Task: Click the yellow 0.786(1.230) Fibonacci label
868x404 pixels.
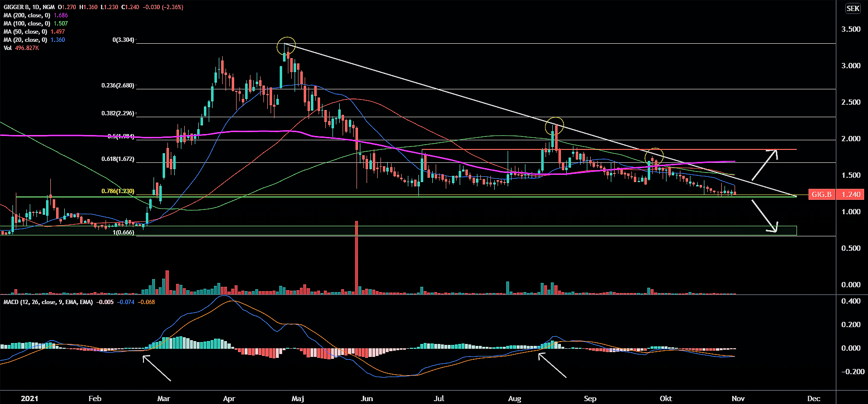Action: pos(118,191)
